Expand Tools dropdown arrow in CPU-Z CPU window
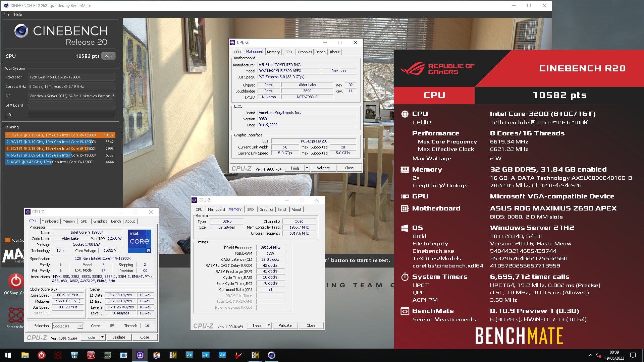Viewport: 644px width, 362px height. (102, 337)
